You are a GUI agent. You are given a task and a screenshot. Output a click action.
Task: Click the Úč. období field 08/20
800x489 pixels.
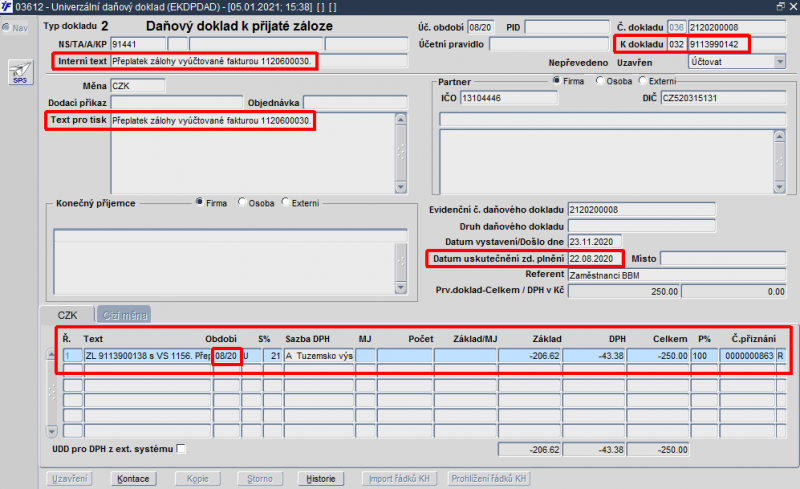[x=481, y=27]
